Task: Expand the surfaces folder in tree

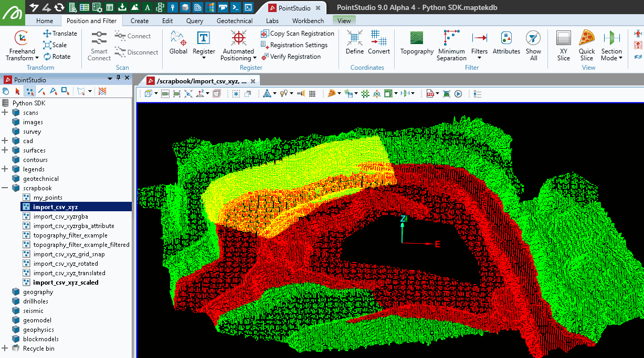Action: coord(5,150)
